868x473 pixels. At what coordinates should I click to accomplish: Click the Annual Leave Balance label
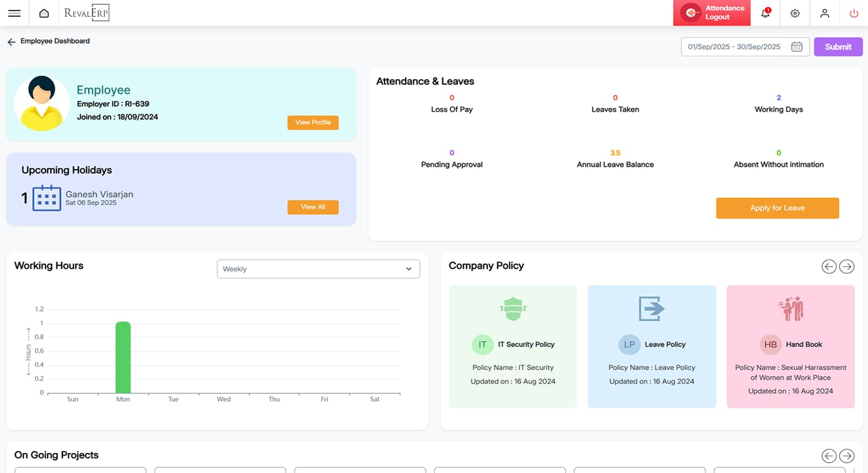615,165
